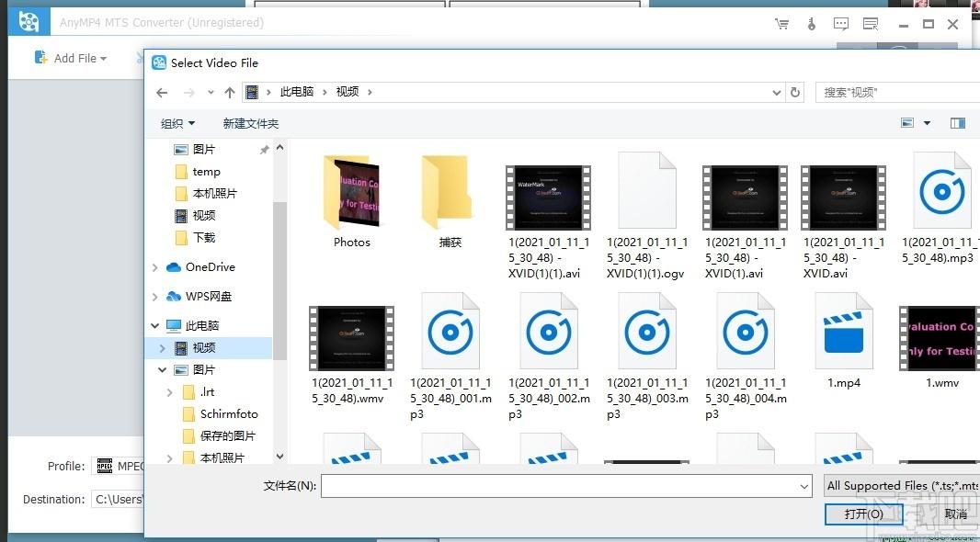
Task: Open the AnyMP4 menu list icon
Action: (x=871, y=24)
